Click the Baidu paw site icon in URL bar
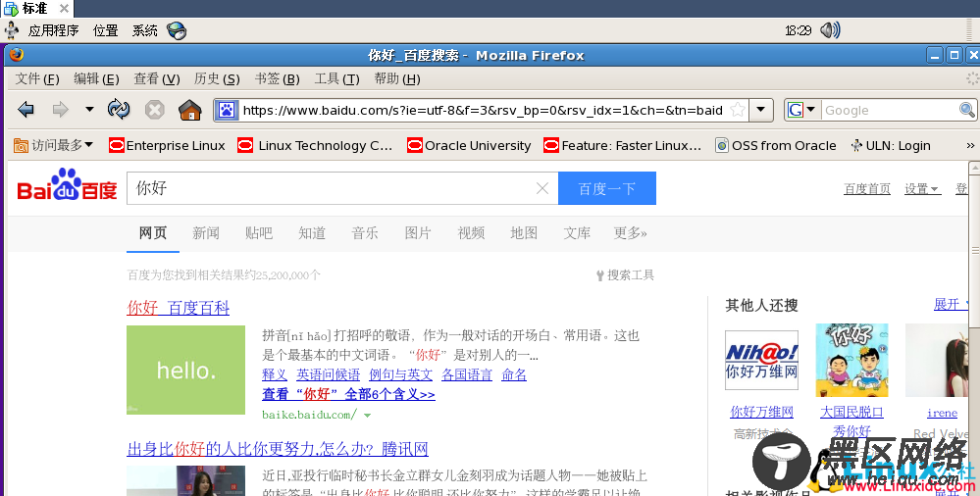The width and height of the screenshot is (980, 496). (x=227, y=111)
